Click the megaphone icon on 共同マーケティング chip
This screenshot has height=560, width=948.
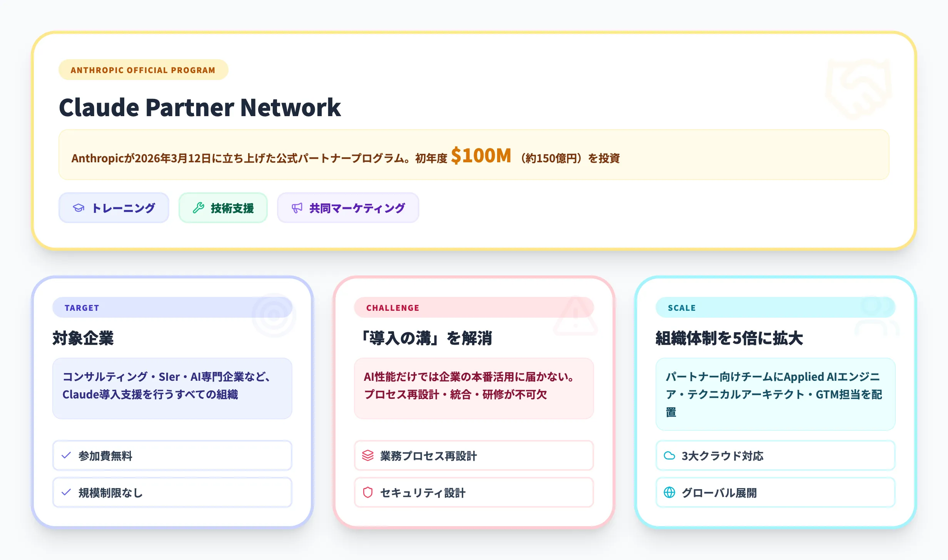point(297,207)
